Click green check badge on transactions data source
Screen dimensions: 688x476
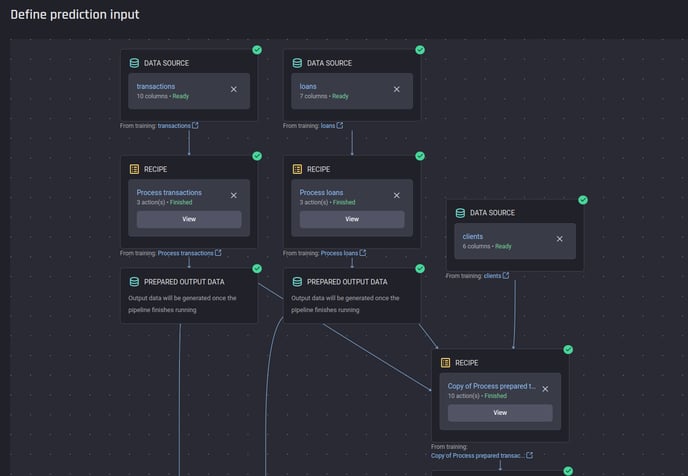tap(257, 50)
